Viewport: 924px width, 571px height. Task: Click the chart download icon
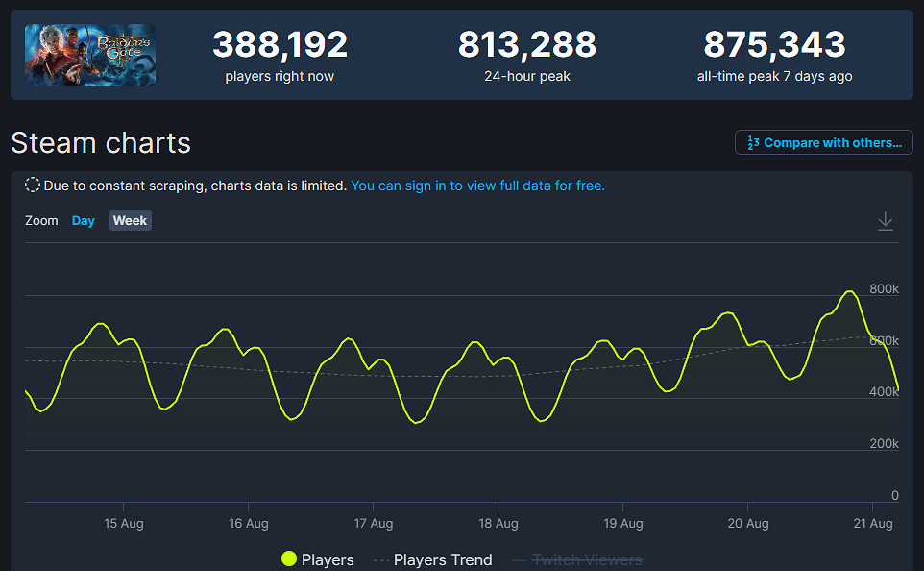pos(885,220)
